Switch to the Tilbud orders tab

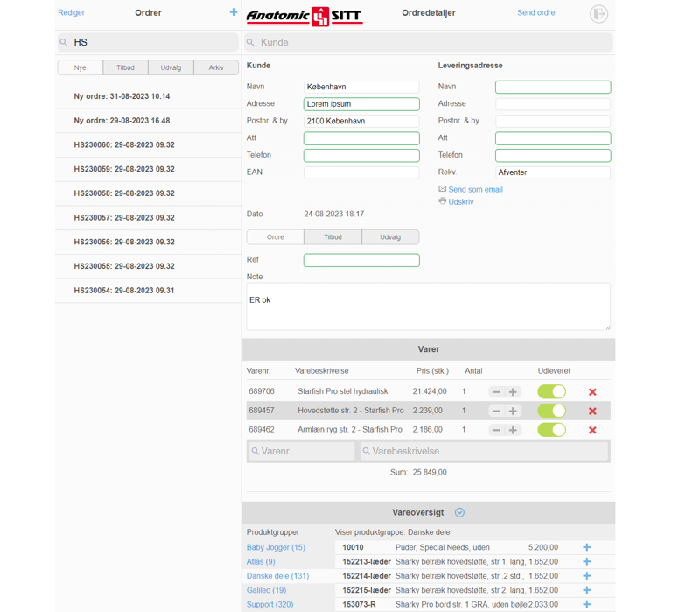pyautogui.click(x=125, y=67)
